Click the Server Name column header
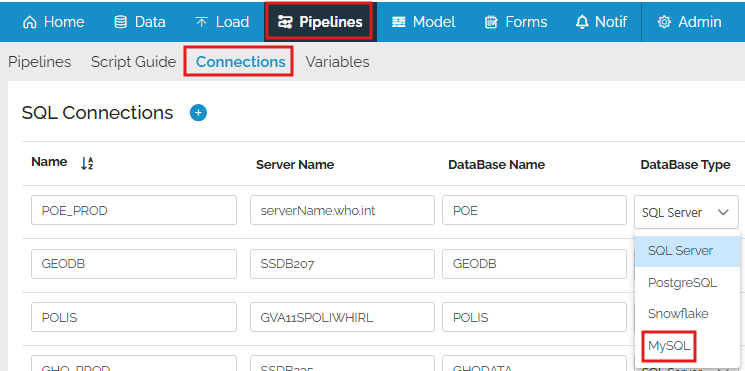 295,164
